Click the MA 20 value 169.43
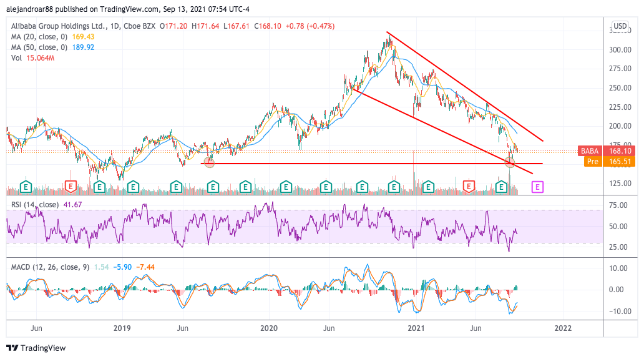The height and width of the screenshot is (359, 644). [x=84, y=37]
